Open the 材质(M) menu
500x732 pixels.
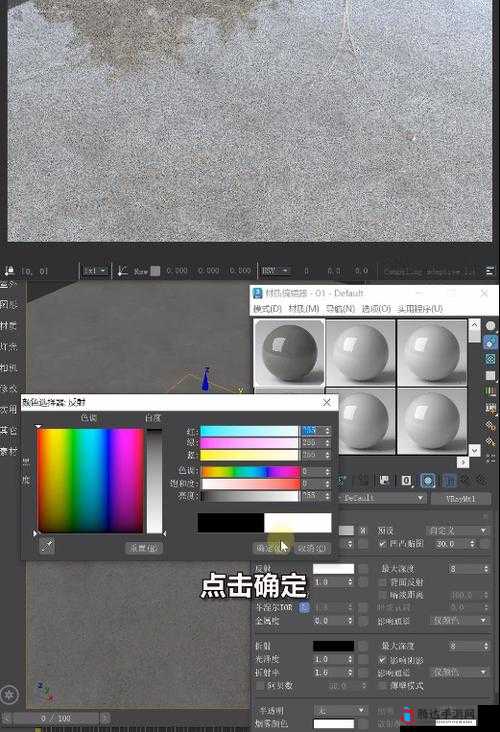(303, 309)
